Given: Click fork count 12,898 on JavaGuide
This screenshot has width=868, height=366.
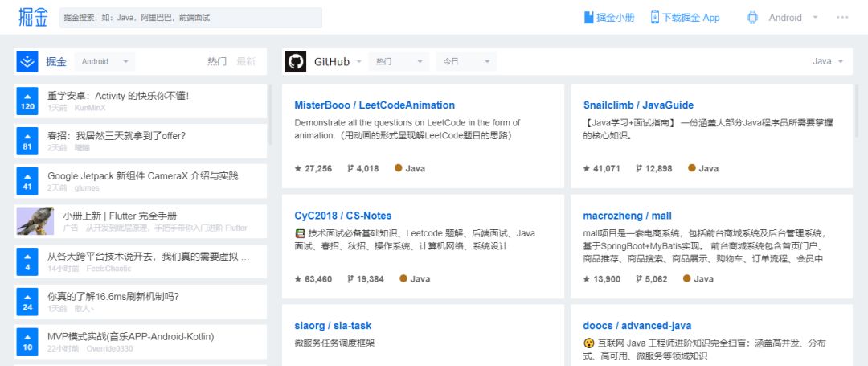Looking at the screenshot, I should click(x=653, y=168).
